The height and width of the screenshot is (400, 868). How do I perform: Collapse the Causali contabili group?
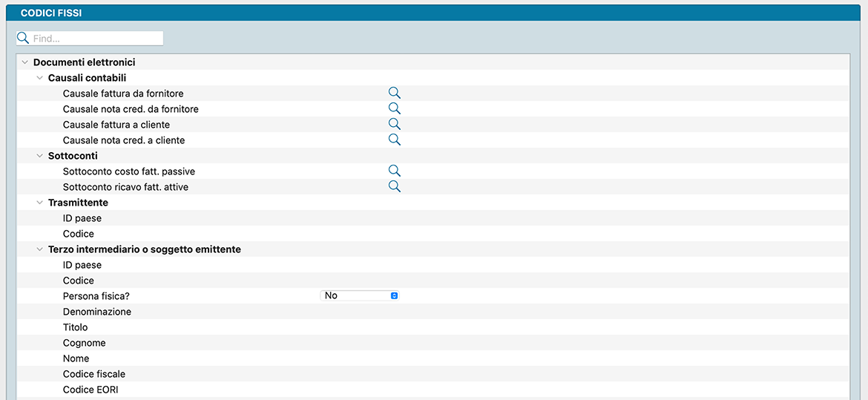(40, 78)
